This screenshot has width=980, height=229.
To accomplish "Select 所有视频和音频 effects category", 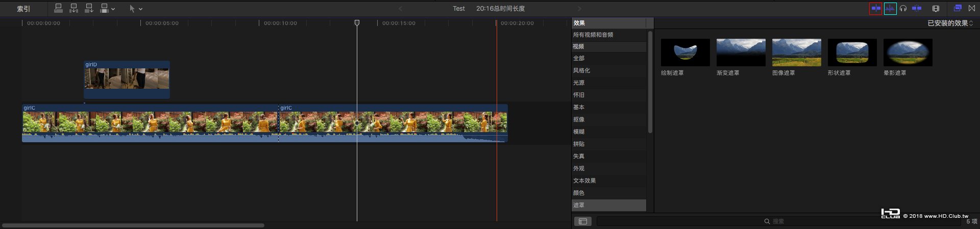I will (608, 35).
